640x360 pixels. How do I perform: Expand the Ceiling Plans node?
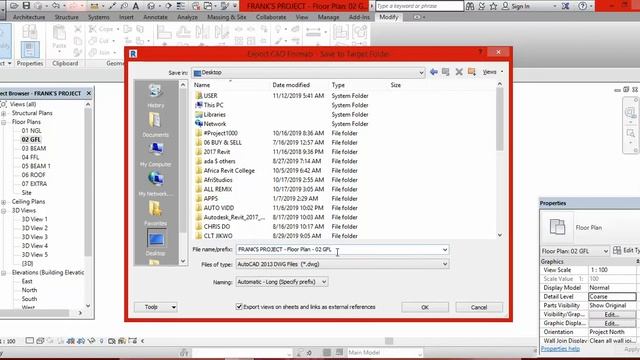(x=4, y=202)
